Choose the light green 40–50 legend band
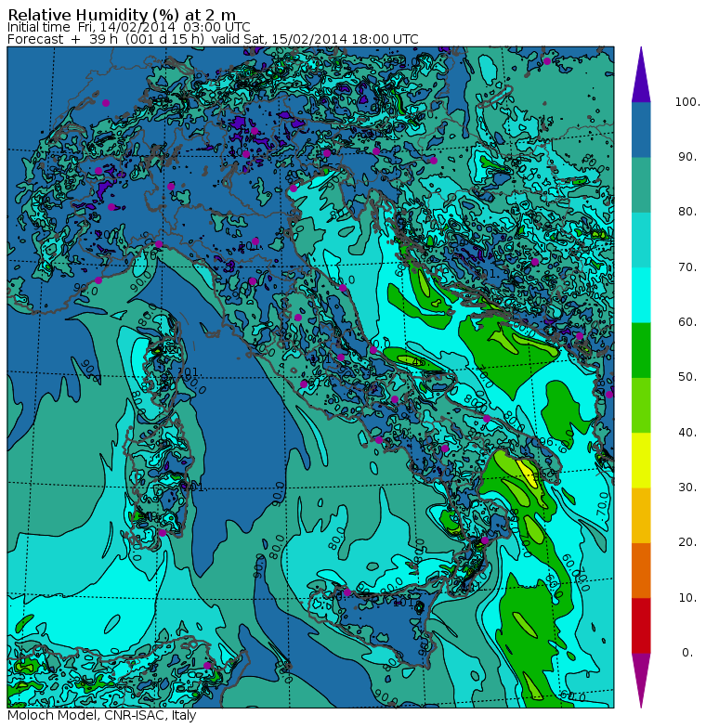Viewport: 706px width, 728px height. (x=641, y=405)
